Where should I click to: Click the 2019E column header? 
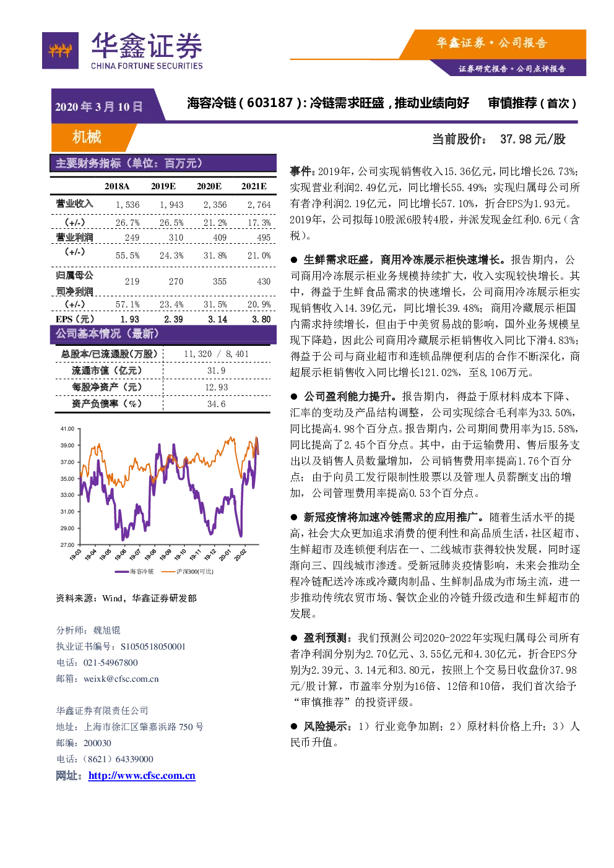click(x=163, y=186)
